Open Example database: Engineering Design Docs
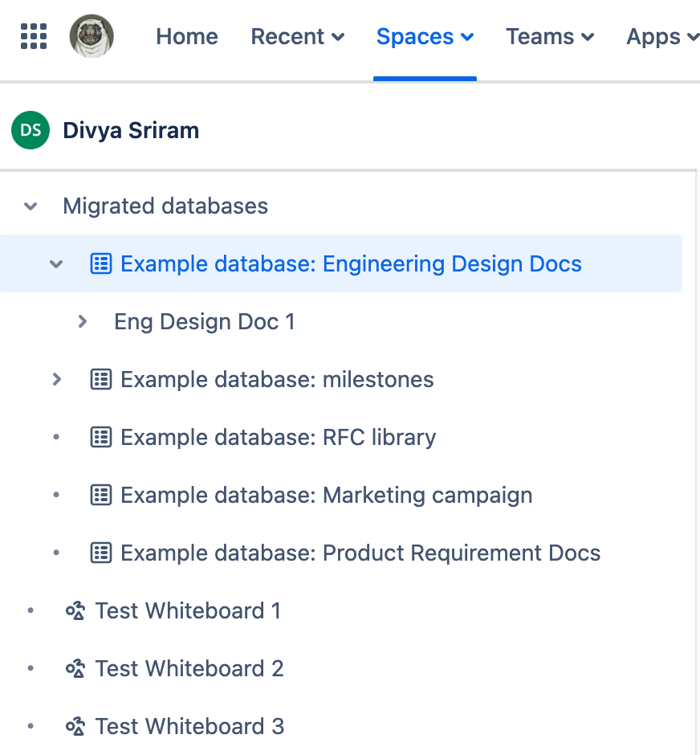Image resolution: width=700 pixels, height=755 pixels. coord(351,264)
